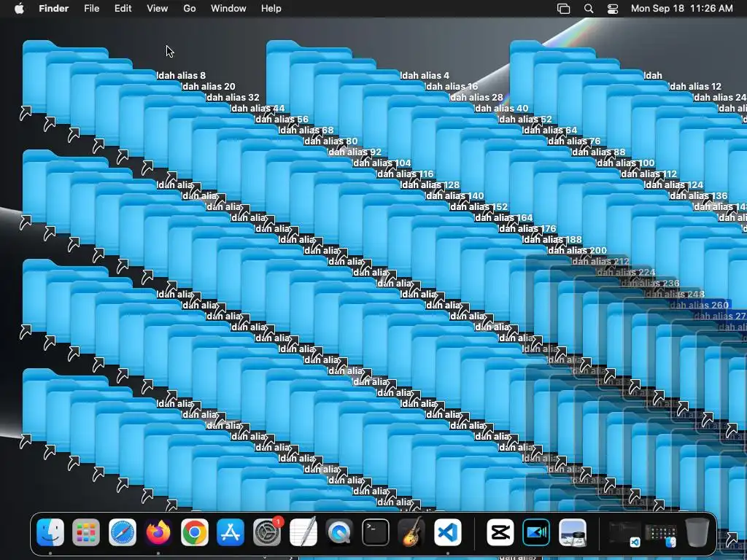Open Control Center in menu bar

[613, 9]
